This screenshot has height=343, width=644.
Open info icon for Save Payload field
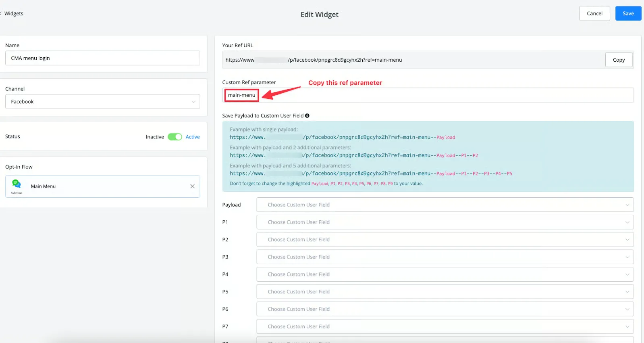coord(307,116)
